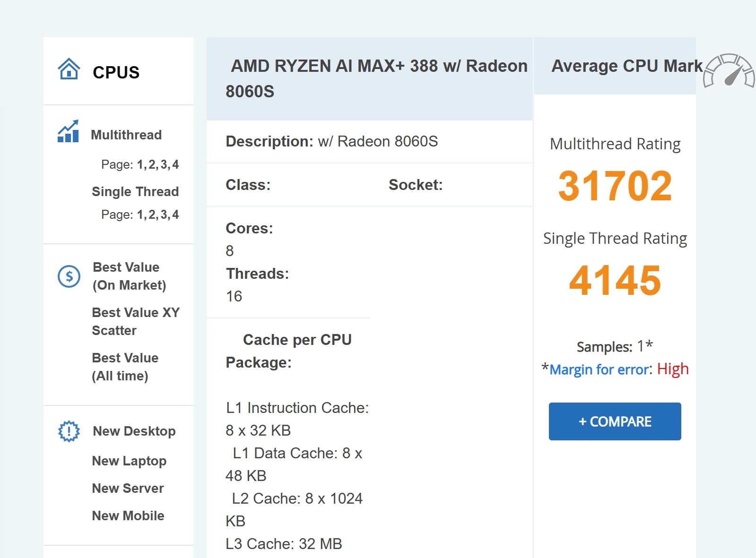Click the home icon beside CPUS

click(69, 69)
